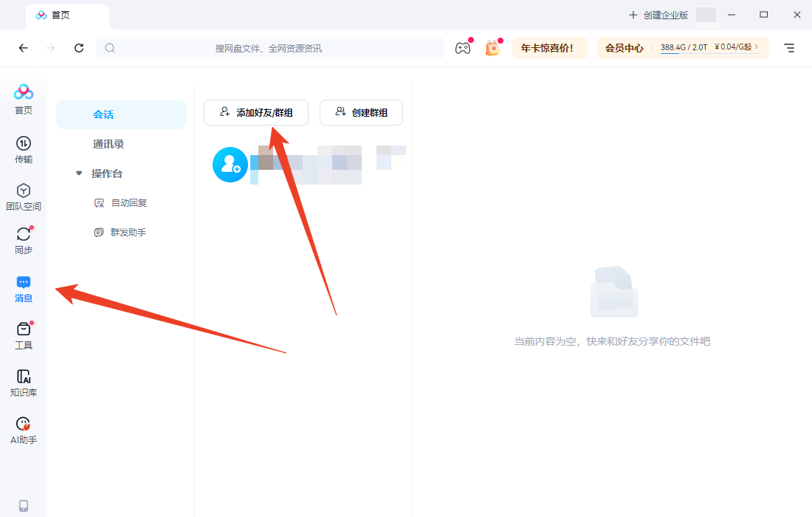Open 团队空间 from the left sidebar
The width and height of the screenshot is (812, 517).
[23, 194]
